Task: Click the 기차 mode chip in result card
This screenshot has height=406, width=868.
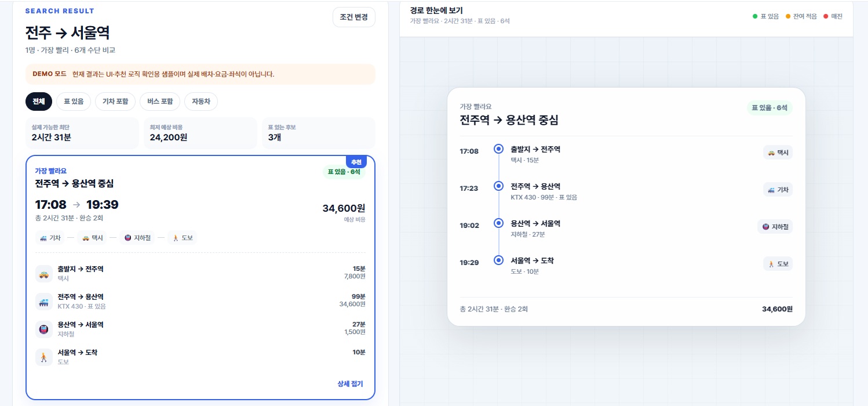Action: pos(50,238)
